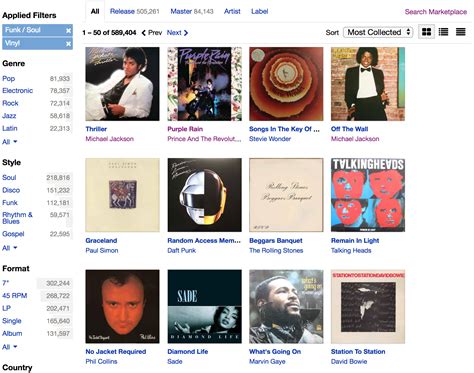Click the Off The Wall title link
Image resolution: width=474 pixels, height=373 pixels.
[x=349, y=129]
